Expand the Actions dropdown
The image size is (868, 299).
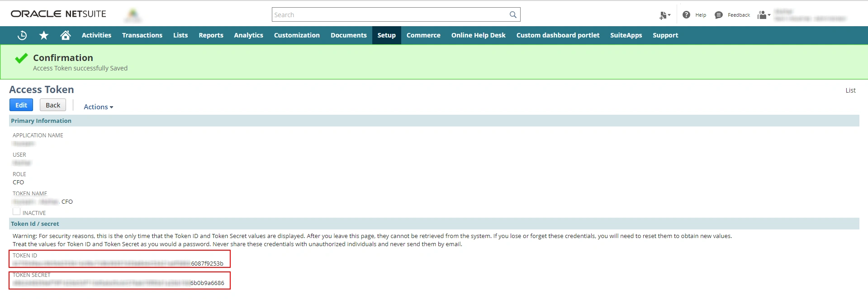pos(98,107)
